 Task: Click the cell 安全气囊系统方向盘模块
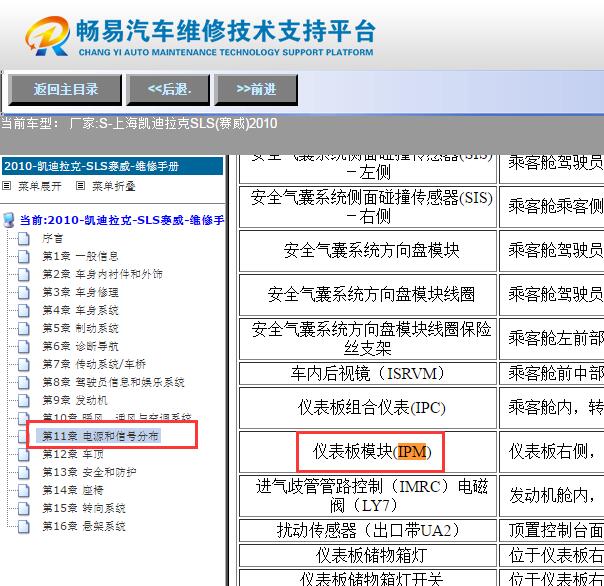click(x=368, y=250)
